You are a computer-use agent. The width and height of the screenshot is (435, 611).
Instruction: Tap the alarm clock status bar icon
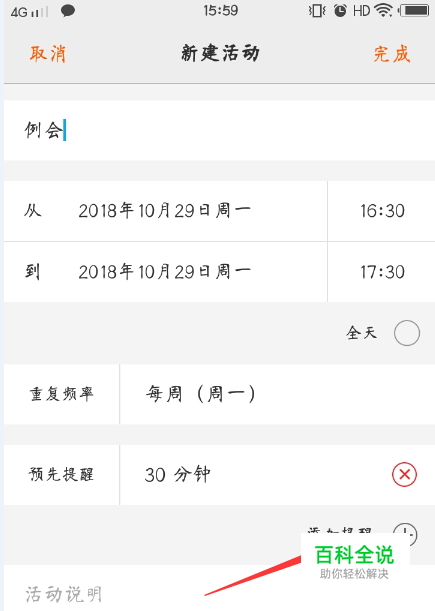click(340, 11)
